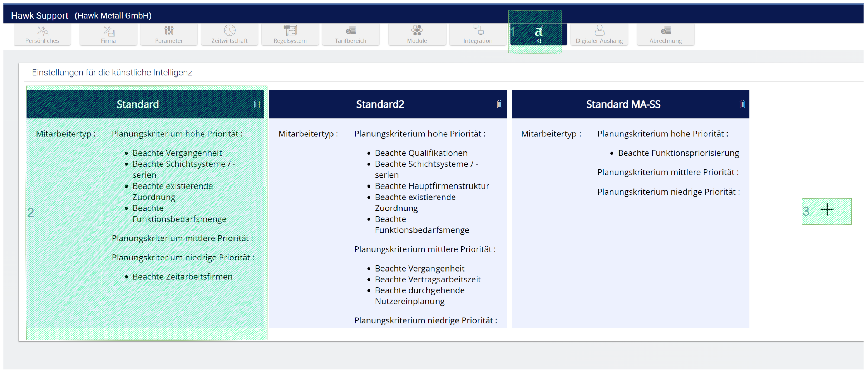Open the Digitaler Aushang tab
Viewport: 868px width, 373px height.
click(599, 35)
